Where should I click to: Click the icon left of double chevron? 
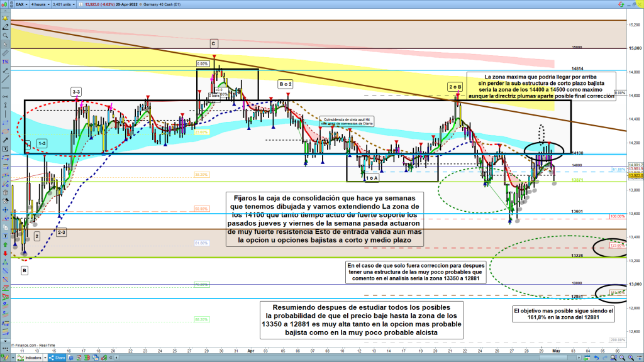click(x=104, y=358)
